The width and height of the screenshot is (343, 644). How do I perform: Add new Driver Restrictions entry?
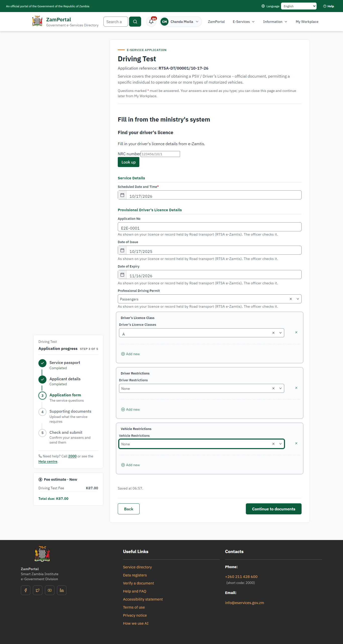(131, 409)
